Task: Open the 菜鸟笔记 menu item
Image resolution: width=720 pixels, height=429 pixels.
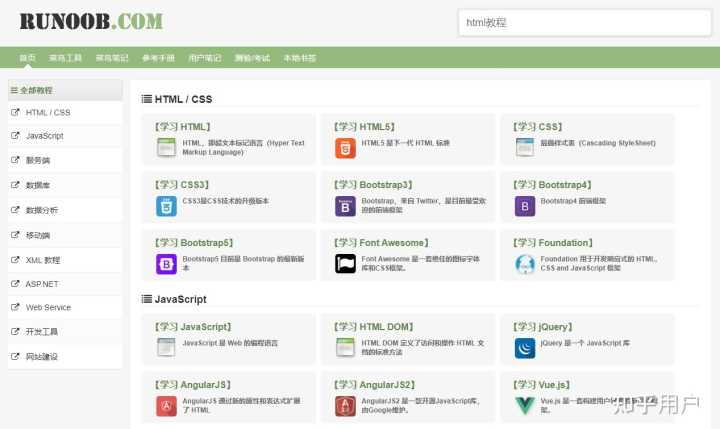Action: [112, 58]
